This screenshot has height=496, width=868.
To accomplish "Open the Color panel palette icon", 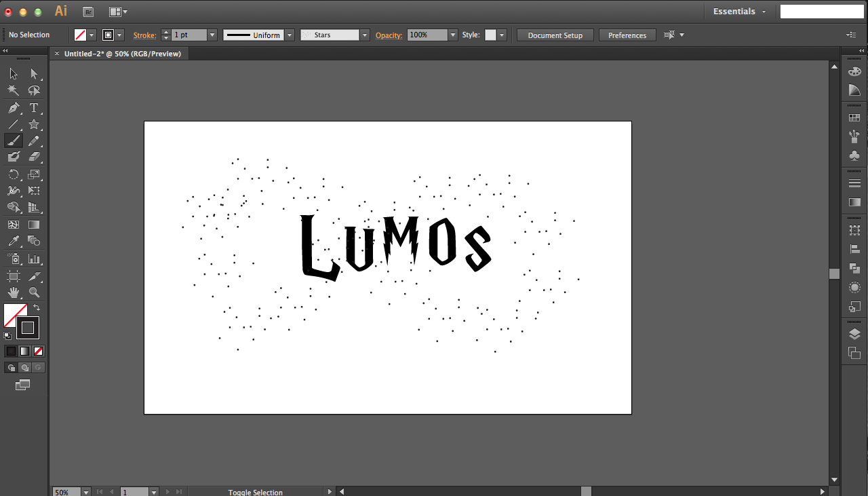I will tap(854, 72).
